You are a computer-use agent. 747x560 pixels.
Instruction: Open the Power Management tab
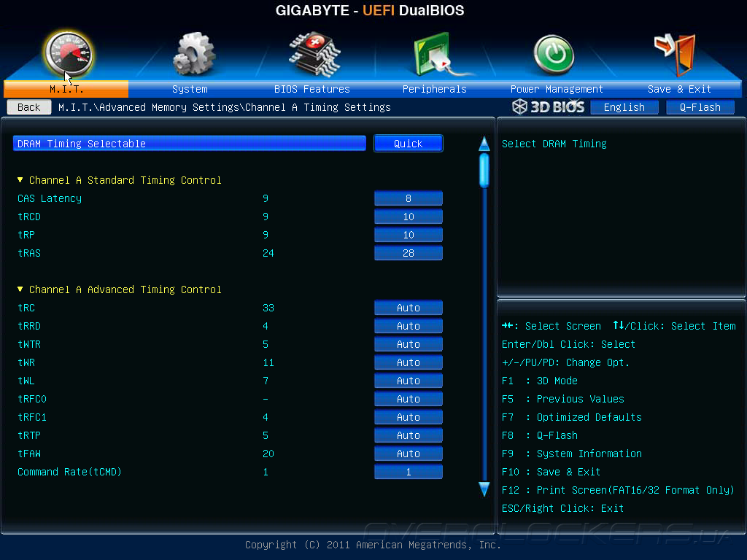[557, 89]
